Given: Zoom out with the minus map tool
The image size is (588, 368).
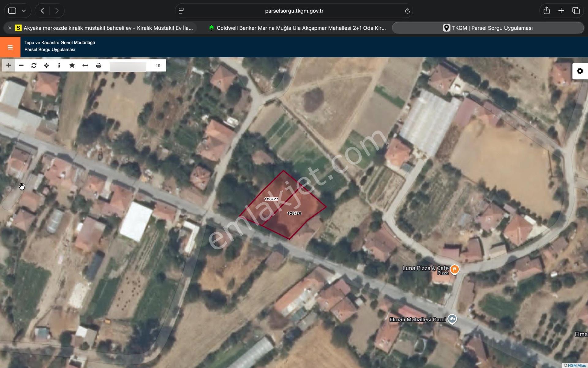Looking at the screenshot, I should click(21, 65).
